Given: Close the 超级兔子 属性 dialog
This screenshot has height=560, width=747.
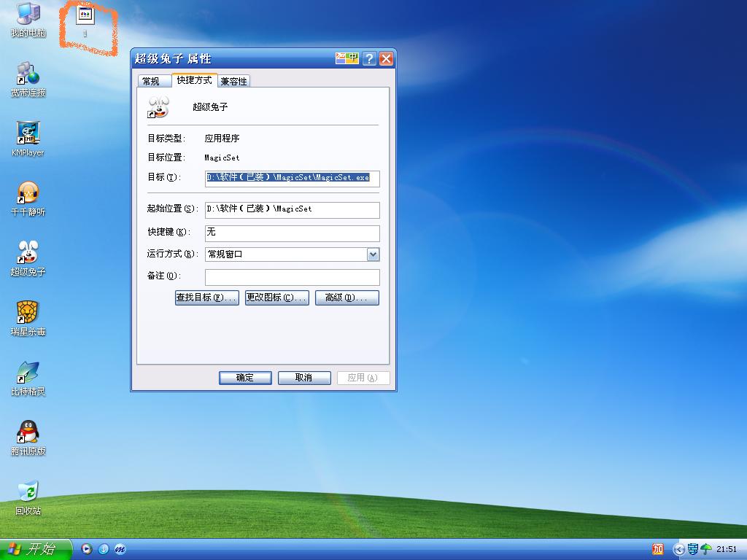Looking at the screenshot, I should point(386,58).
